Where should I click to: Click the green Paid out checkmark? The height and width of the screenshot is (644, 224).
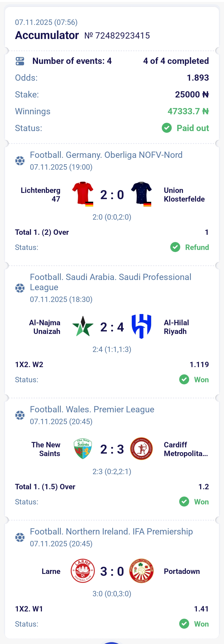click(167, 128)
